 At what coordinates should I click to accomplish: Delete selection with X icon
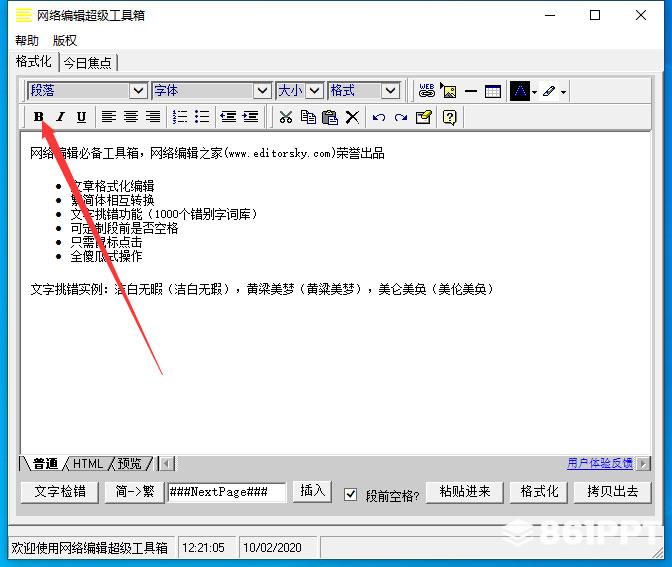pyautogui.click(x=352, y=117)
